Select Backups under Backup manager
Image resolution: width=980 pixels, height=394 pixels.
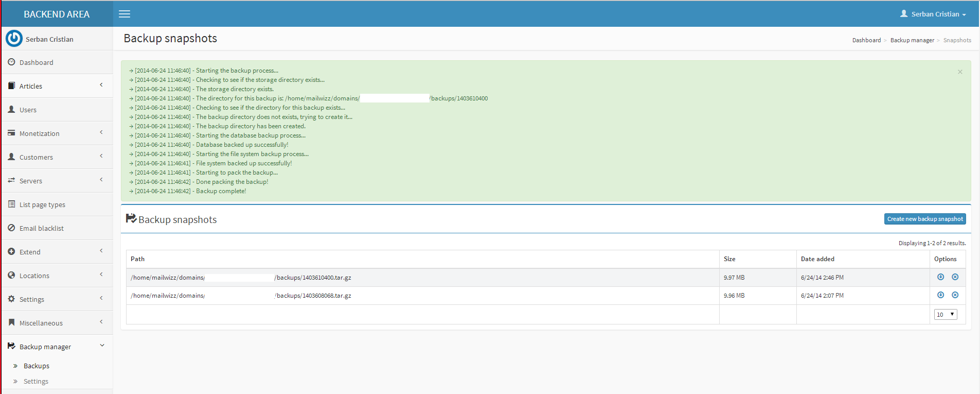coord(37,366)
